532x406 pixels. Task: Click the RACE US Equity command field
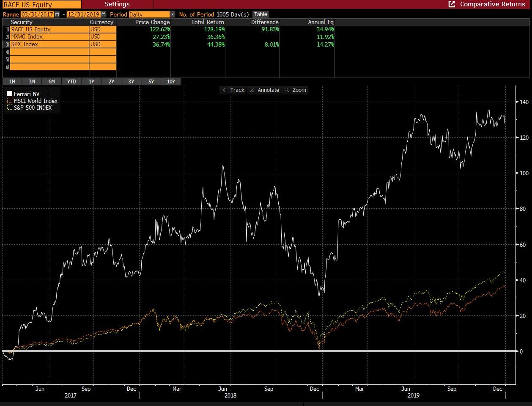(x=41, y=5)
